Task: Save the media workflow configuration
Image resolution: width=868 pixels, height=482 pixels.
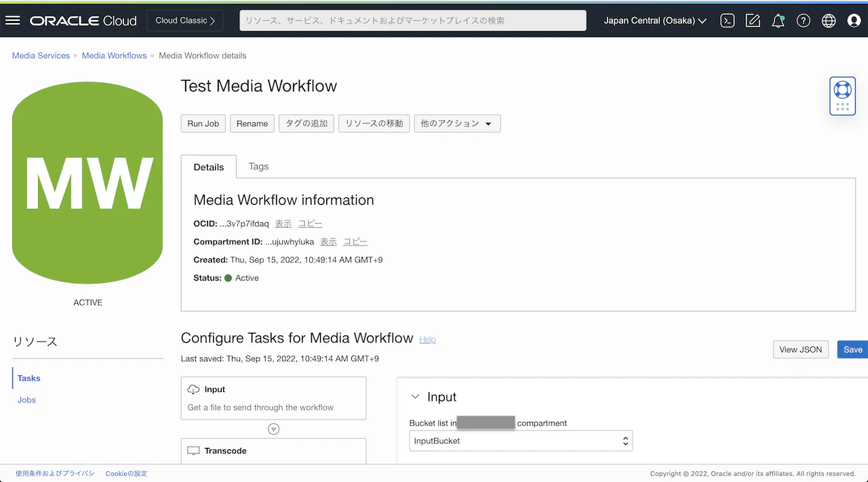Action: [852, 349]
